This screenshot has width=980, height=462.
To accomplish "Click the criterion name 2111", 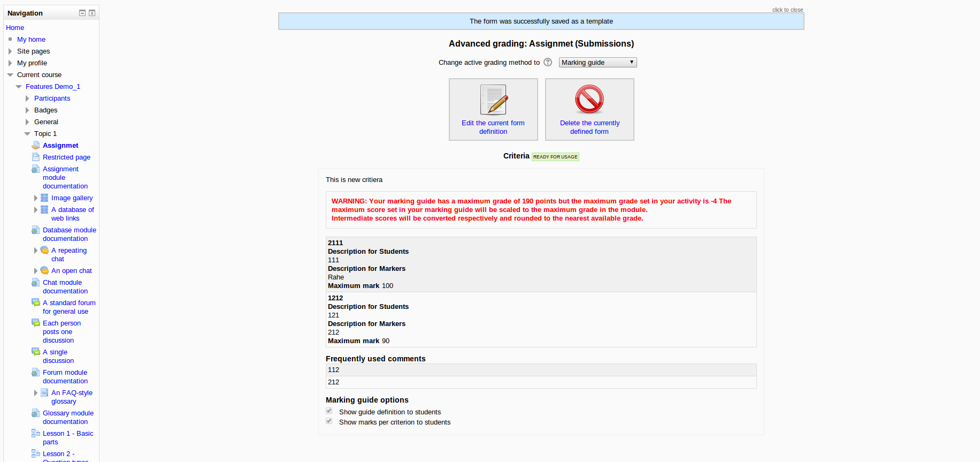I will coord(335,243).
